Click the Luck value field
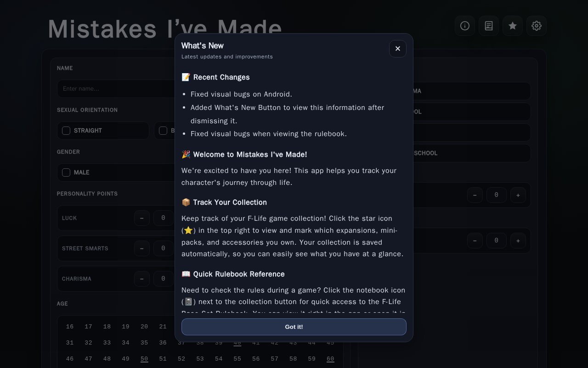Screen dimensions: 588x368 [164, 218]
